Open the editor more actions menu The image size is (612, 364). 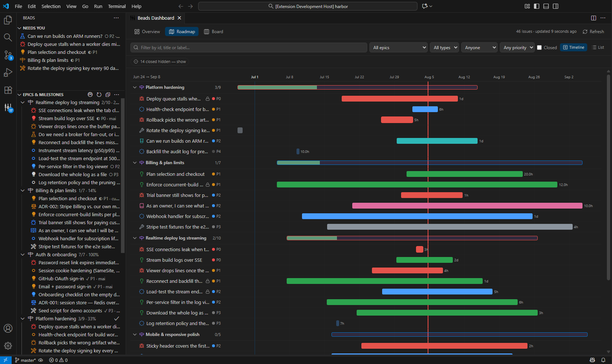click(x=603, y=18)
